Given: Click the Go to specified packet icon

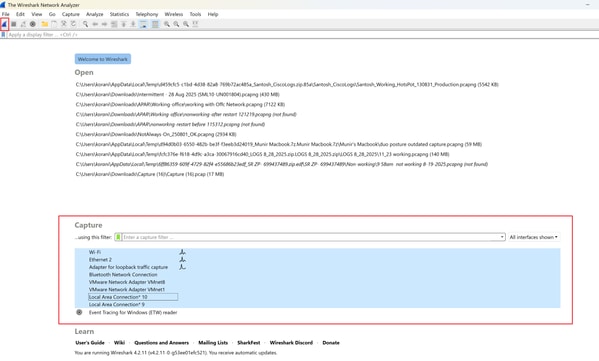Looking at the screenshot, I should click(114, 24).
